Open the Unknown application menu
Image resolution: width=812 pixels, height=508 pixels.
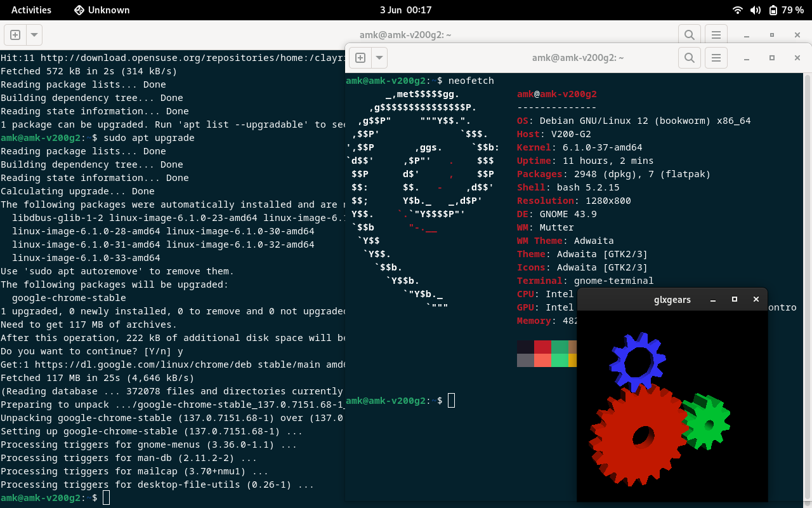(101, 10)
